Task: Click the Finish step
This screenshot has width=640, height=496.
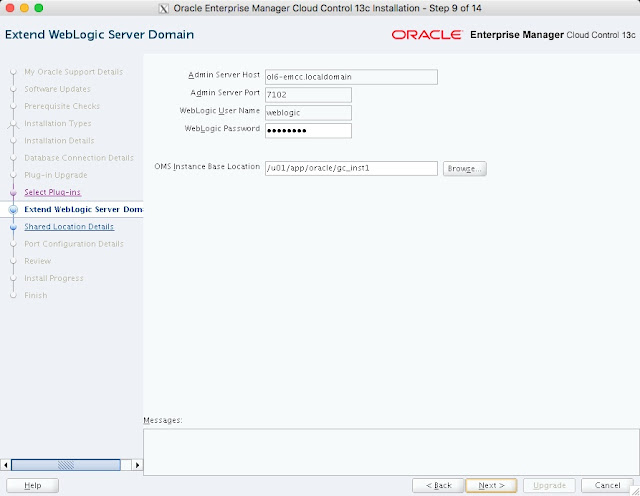Action: (x=36, y=295)
